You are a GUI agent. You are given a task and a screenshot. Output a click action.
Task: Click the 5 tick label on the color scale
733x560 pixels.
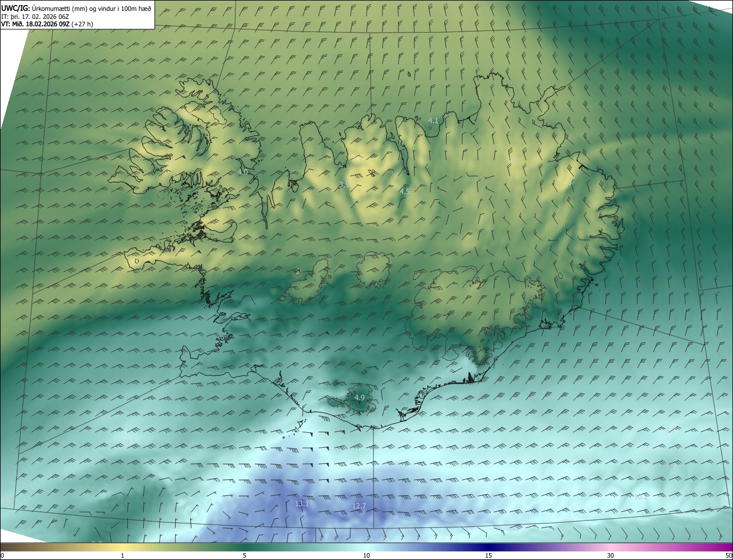(x=245, y=555)
